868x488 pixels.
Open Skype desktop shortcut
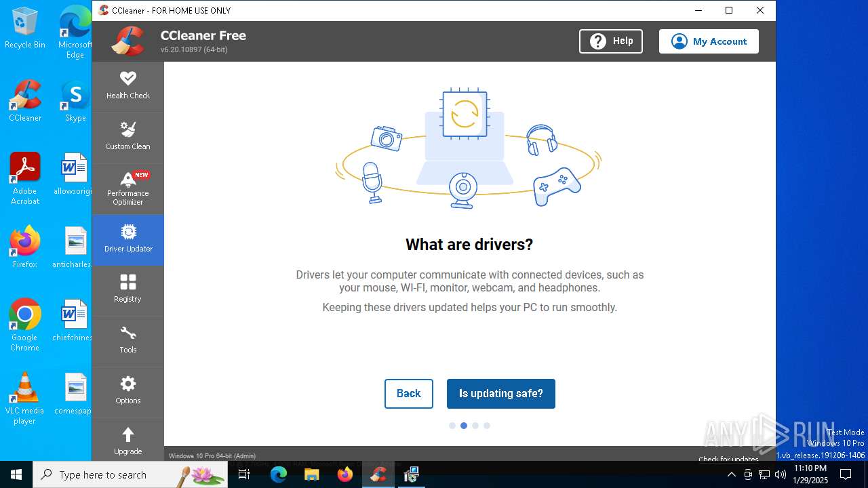click(75, 102)
